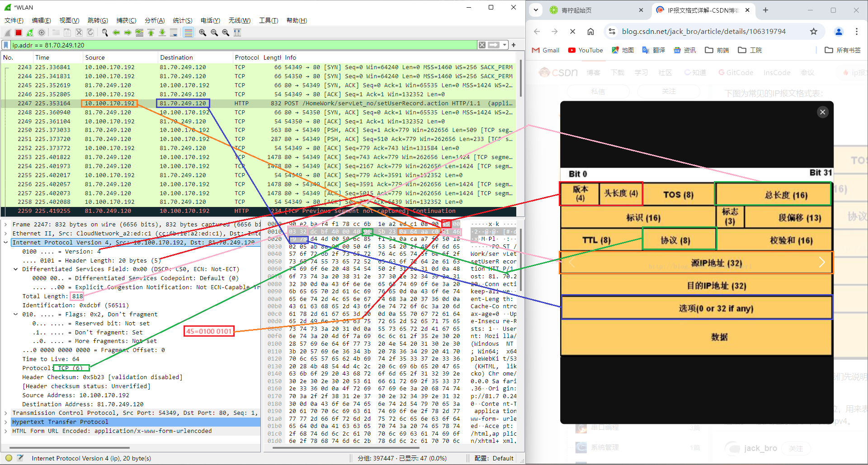Open capture options gear icon
868x465 pixels.
click(42, 33)
